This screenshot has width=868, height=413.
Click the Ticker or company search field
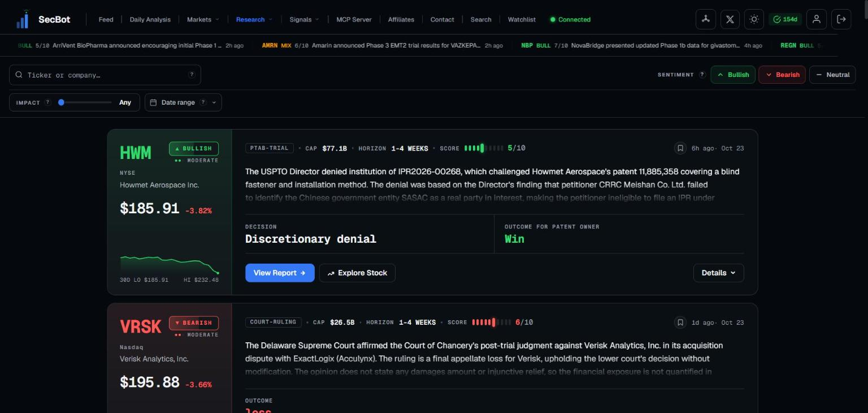[105, 75]
